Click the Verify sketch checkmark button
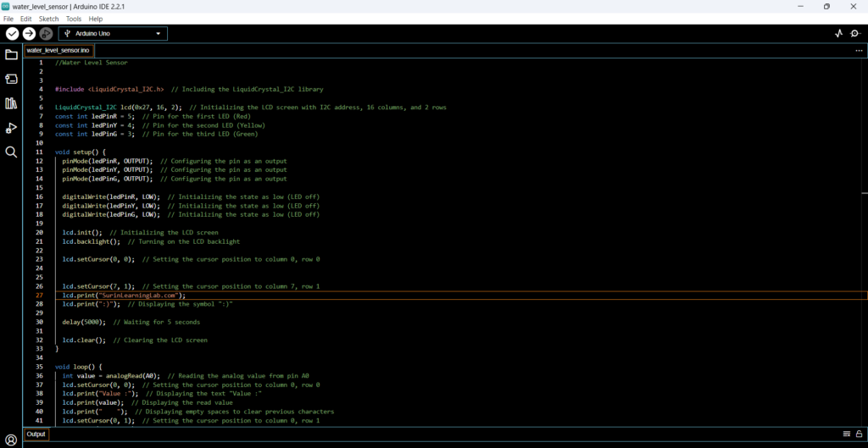 [12, 34]
